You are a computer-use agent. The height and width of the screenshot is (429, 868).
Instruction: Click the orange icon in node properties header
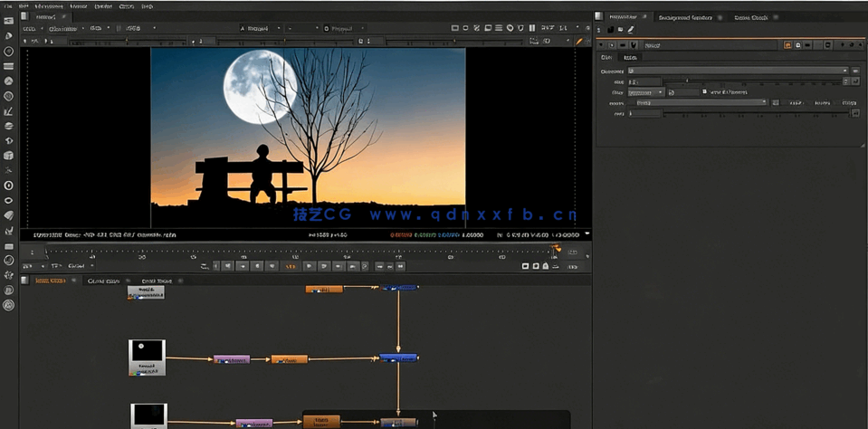pos(788,44)
